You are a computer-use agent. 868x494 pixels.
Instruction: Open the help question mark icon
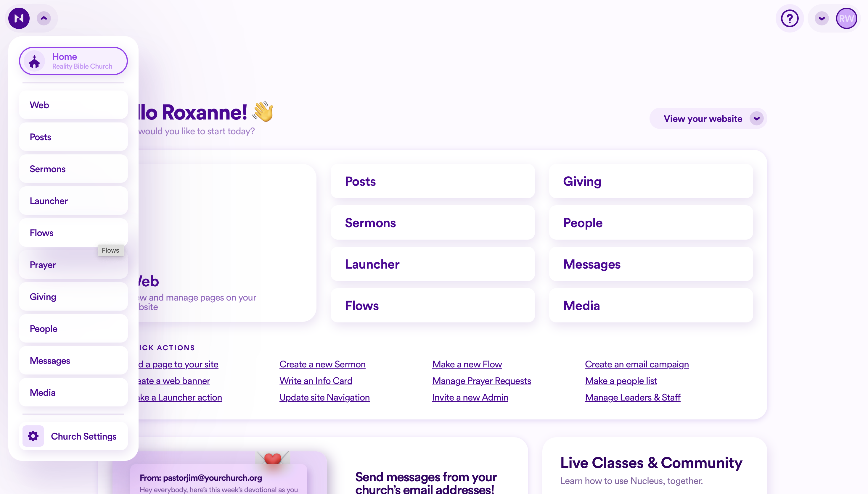789,18
